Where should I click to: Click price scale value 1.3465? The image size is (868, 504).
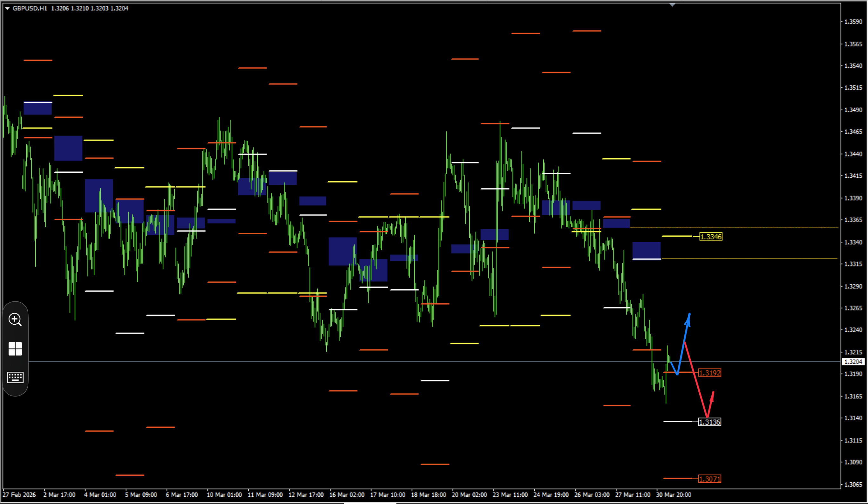coord(853,132)
